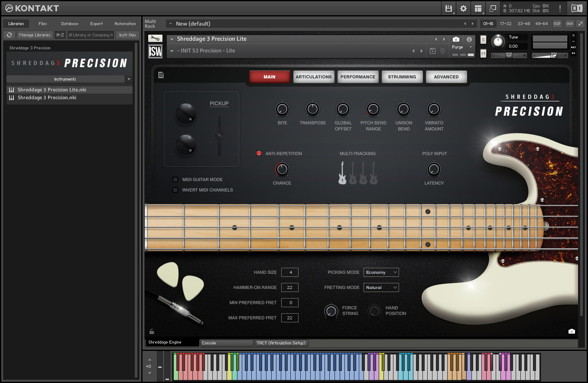Switch to the Performance tab

click(x=358, y=77)
